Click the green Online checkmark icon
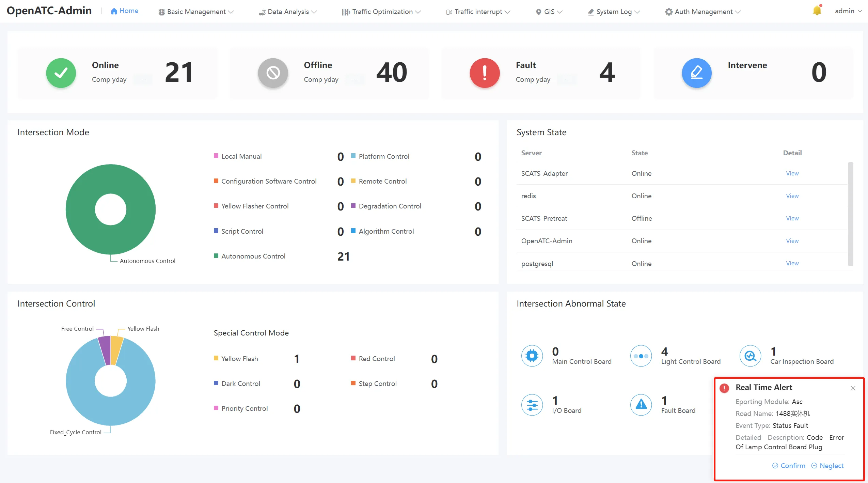Viewport: 868px width, 483px height. (61, 73)
